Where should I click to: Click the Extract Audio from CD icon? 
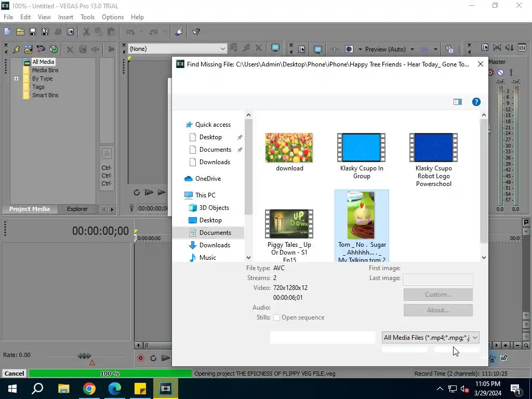pyautogui.click(x=54, y=49)
